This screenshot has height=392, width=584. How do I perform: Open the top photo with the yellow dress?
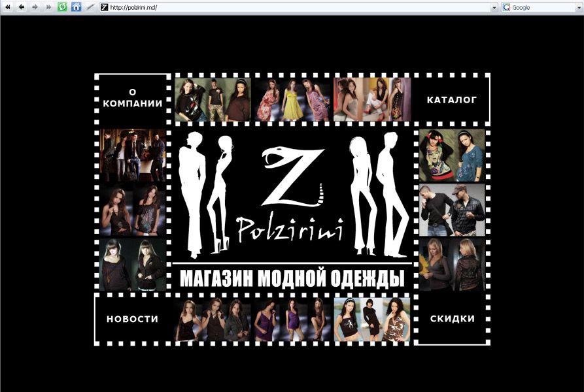[x=292, y=99]
